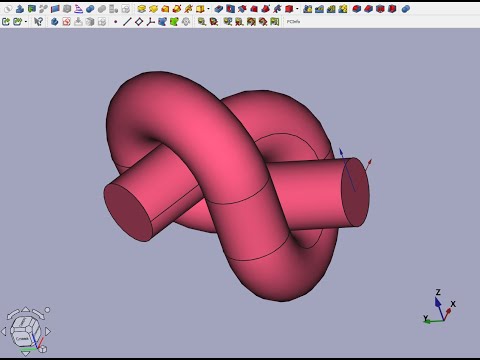Click the Polar Pattern icon
This screenshot has height=360, width=480.
[x=331, y=9]
